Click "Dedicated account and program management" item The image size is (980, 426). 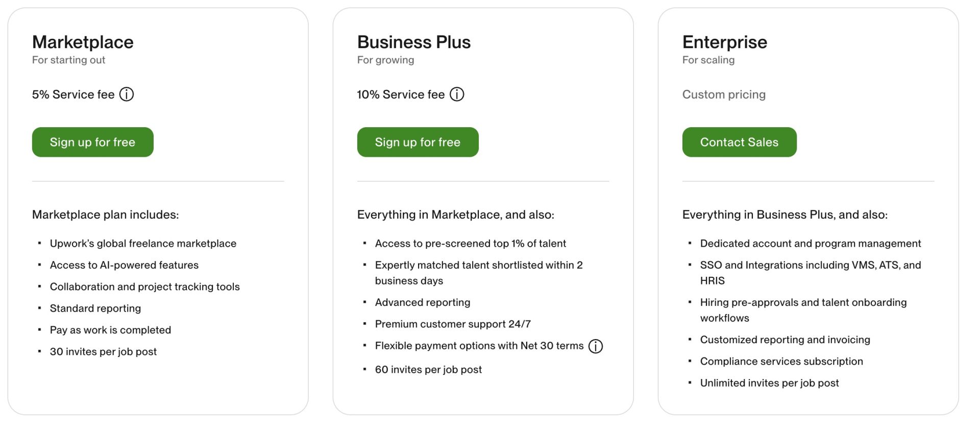pyautogui.click(x=811, y=244)
